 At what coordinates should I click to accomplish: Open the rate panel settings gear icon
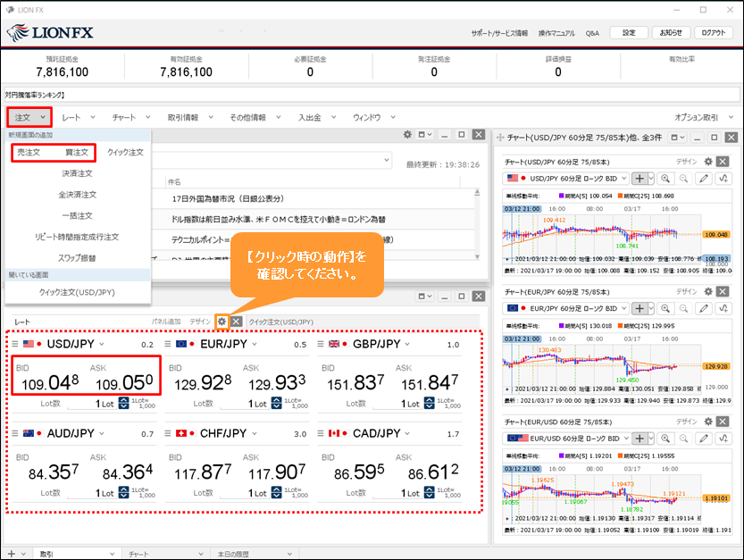click(222, 322)
